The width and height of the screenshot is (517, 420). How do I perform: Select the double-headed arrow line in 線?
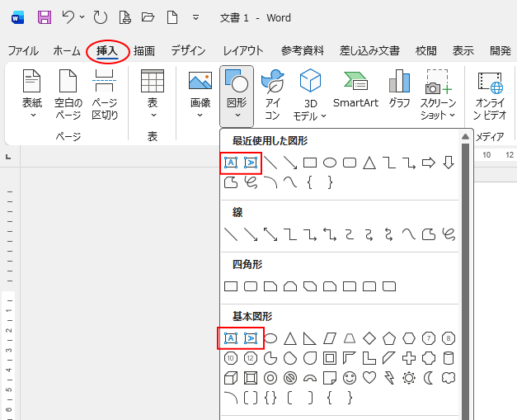(x=270, y=234)
